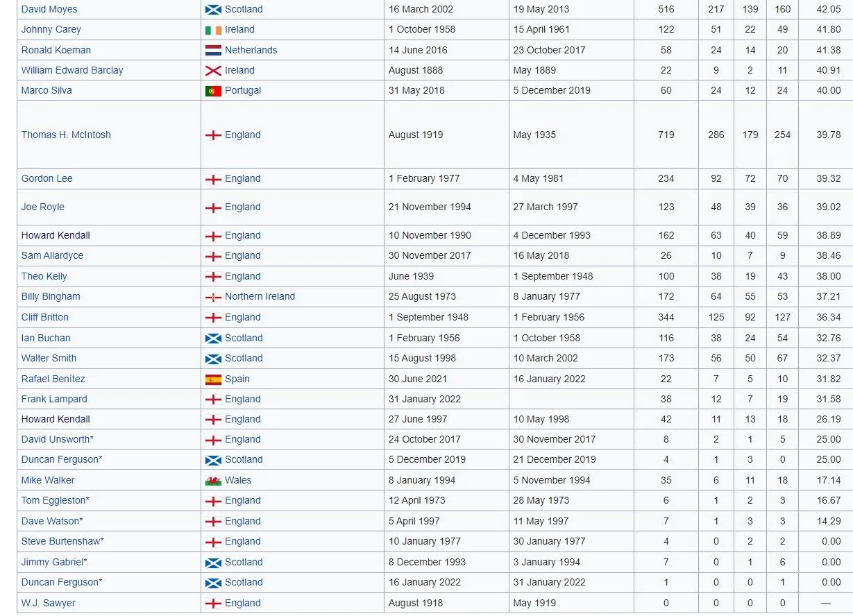The image size is (853, 616).
Task: Click the Spain flag beside Rafael Benítez
Action: click(213, 379)
